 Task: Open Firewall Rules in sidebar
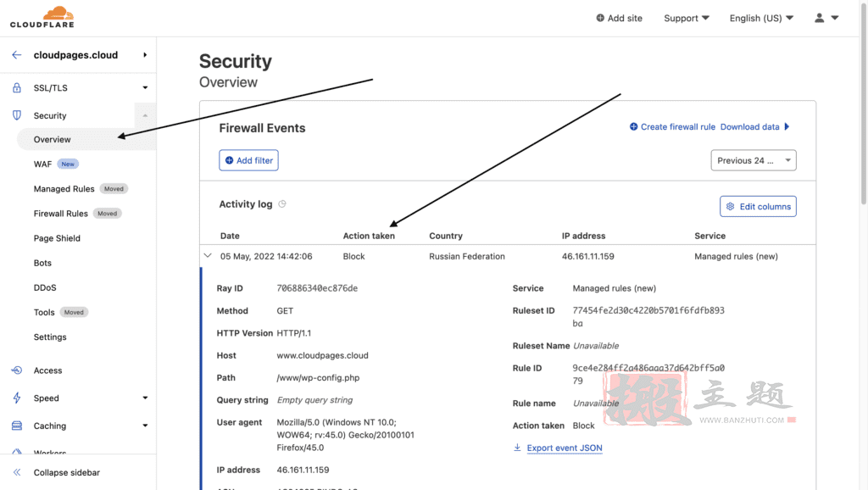point(60,213)
